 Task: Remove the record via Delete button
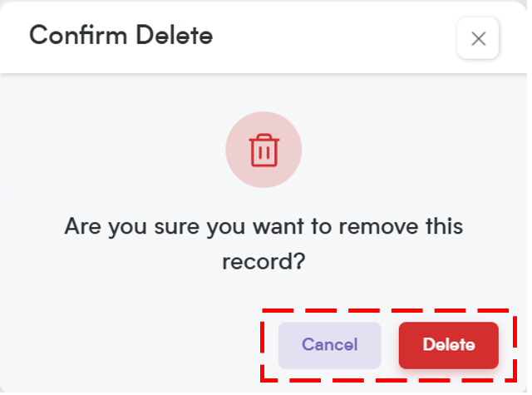[448, 345]
